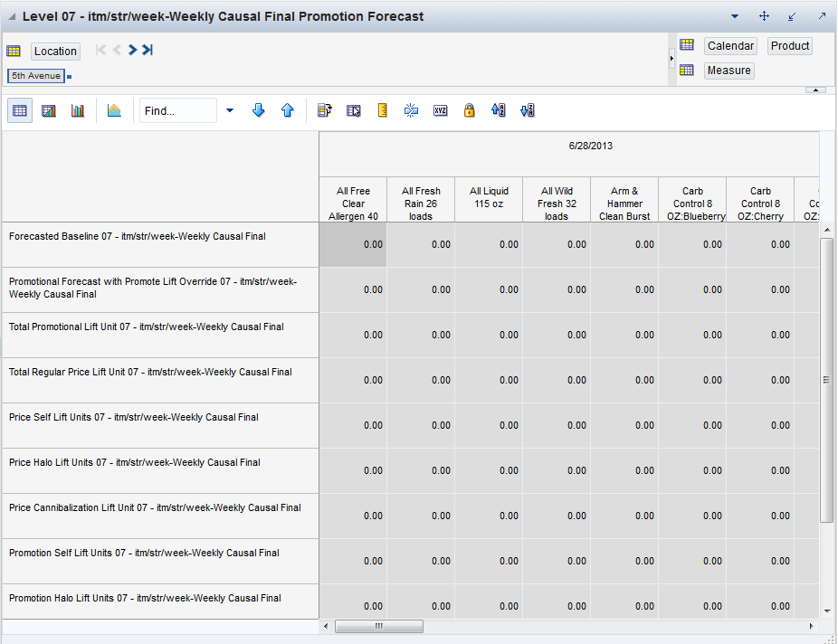
Task: Collapse the Level 07 forecast panel
Action: (x=11, y=16)
